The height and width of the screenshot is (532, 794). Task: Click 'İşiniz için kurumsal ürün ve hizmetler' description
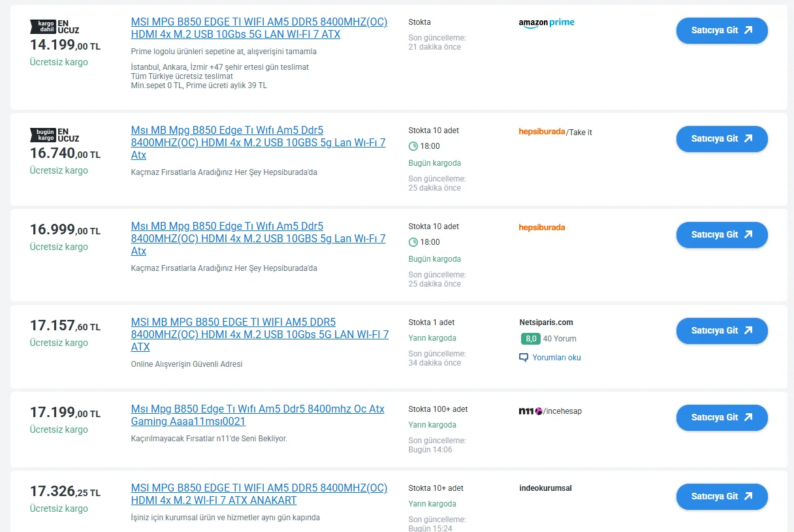(225, 518)
